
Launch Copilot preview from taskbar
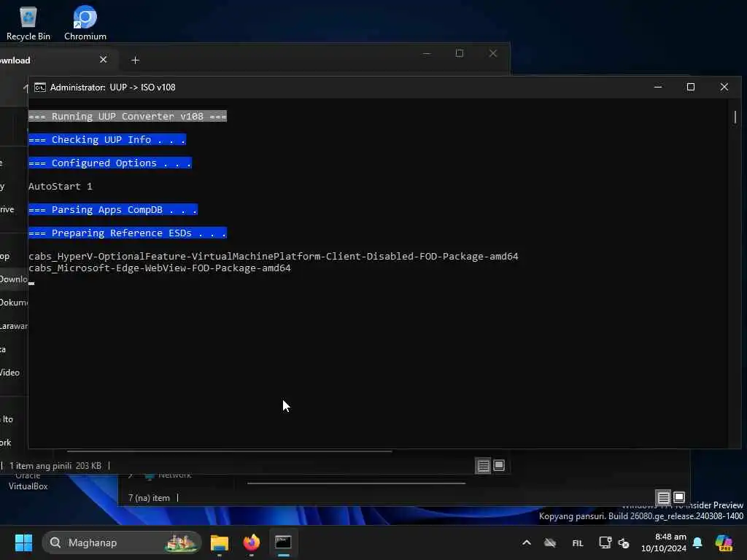724,542
